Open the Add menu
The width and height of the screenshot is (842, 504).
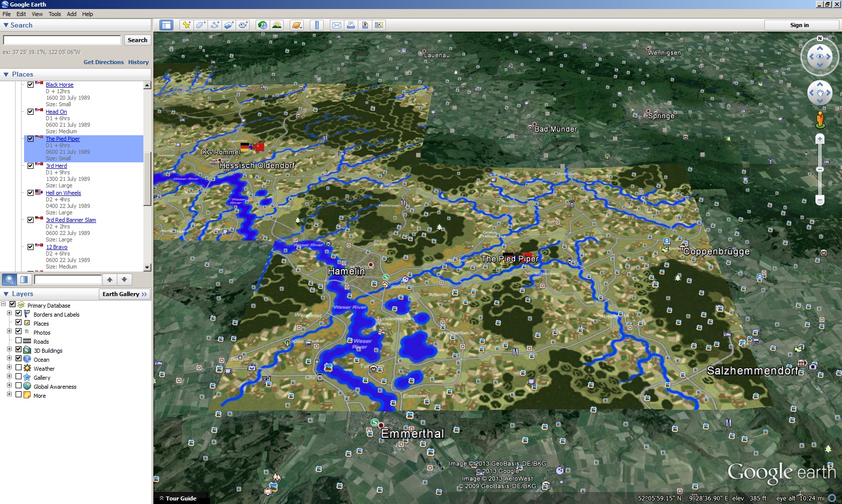pyautogui.click(x=72, y=14)
